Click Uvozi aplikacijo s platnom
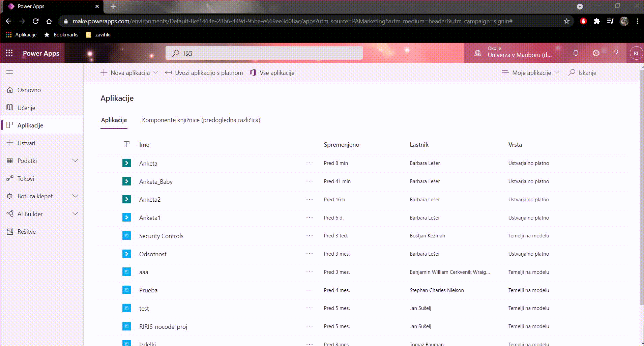Screen dimensions: 644x346 [204, 73]
